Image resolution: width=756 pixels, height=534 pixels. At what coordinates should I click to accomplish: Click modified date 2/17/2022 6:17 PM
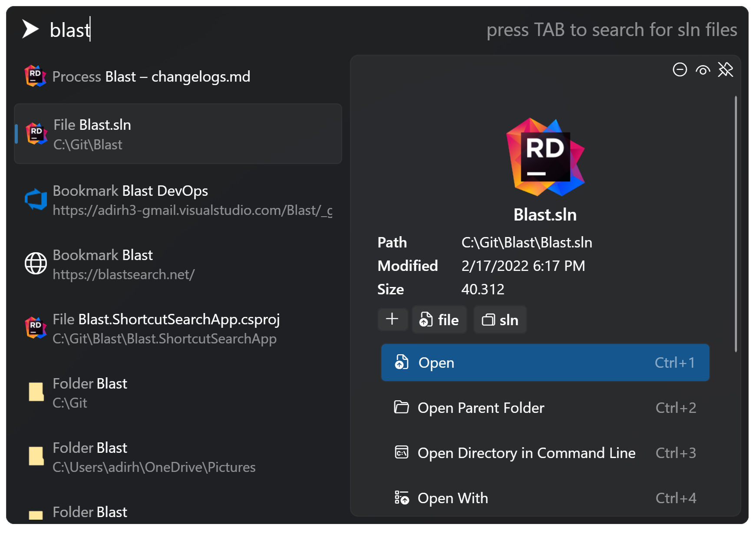click(x=523, y=266)
